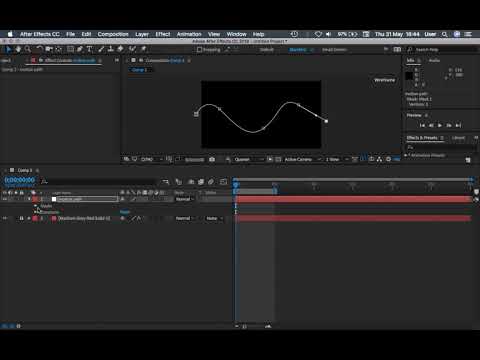Image resolution: width=480 pixels, height=360 pixels.
Task: Step forward one frame in Preview
Action: tap(449, 125)
